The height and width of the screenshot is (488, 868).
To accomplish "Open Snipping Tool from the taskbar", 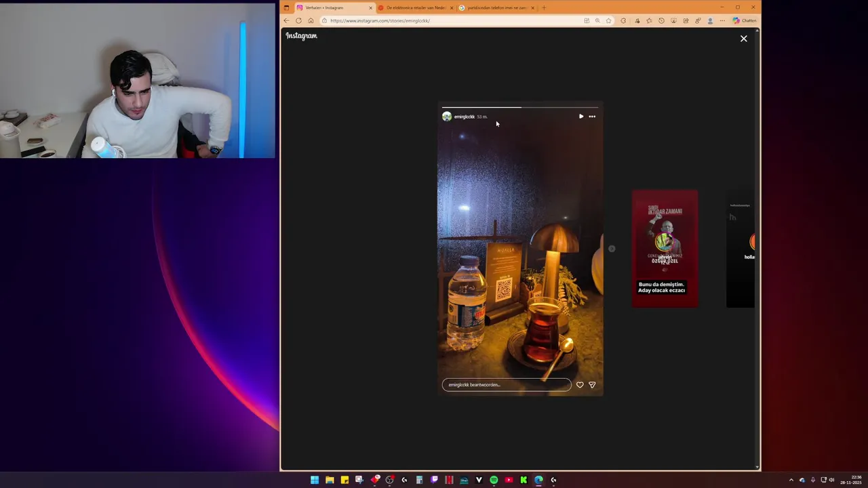I will tap(359, 480).
